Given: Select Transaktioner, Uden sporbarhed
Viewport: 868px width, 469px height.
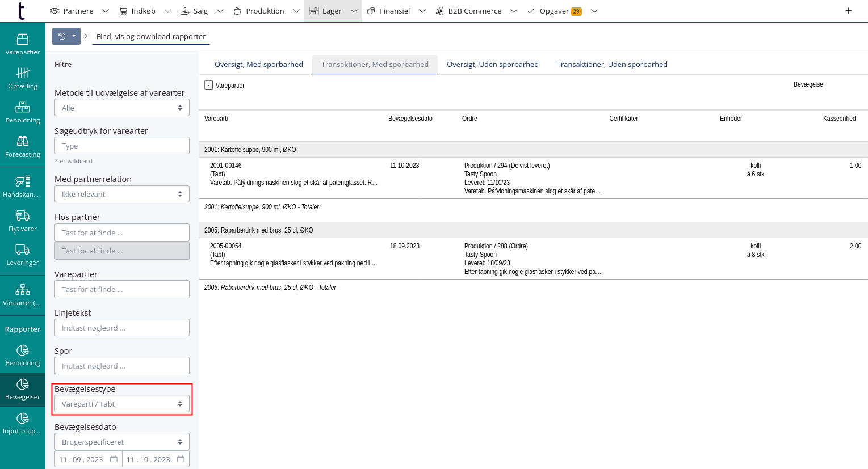Looking at the screenshot, I should click(612, 64).
